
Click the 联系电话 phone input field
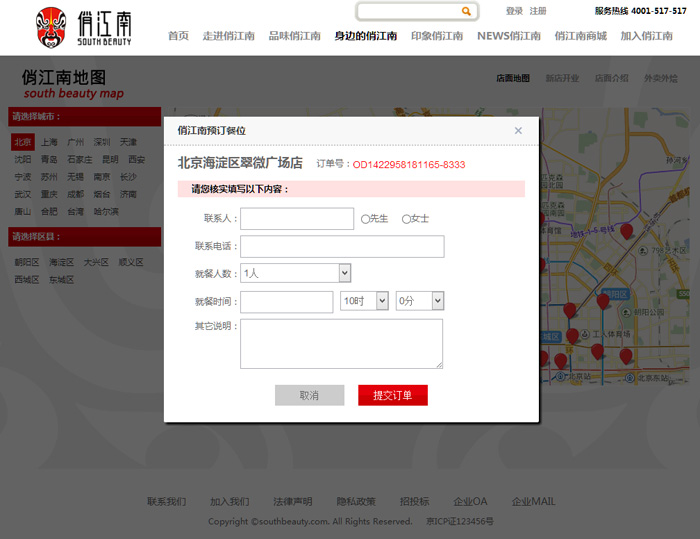point(342,247)
